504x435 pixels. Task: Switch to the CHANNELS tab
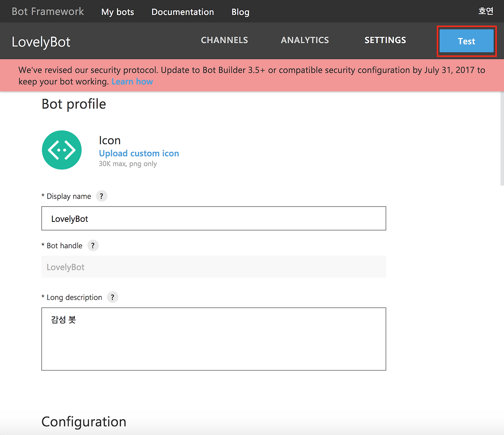224,40
